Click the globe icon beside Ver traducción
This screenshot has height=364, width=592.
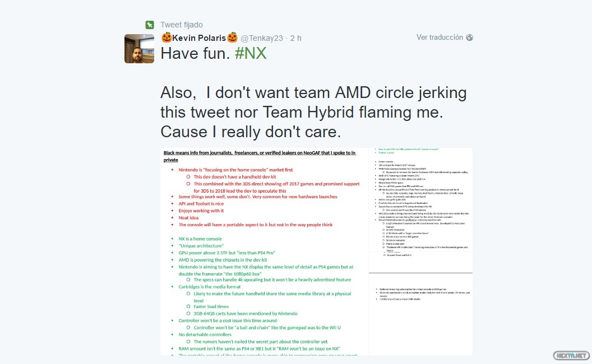[469, 38]
